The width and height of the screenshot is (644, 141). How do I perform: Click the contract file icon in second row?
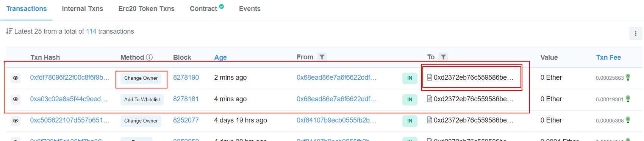pos(430,99)
